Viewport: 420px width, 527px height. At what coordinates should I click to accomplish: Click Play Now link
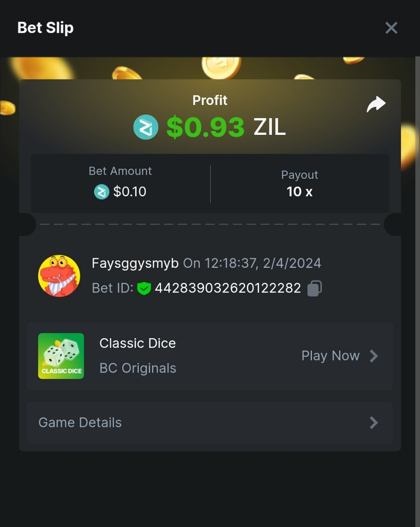(x=330, y=356)
